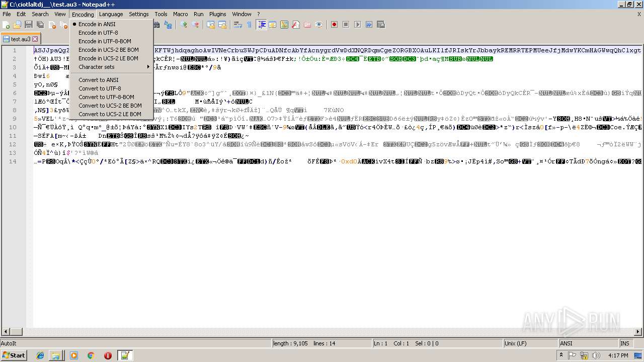Open the Edit menu
Screen dimensions: 644x362
(21, 14)
